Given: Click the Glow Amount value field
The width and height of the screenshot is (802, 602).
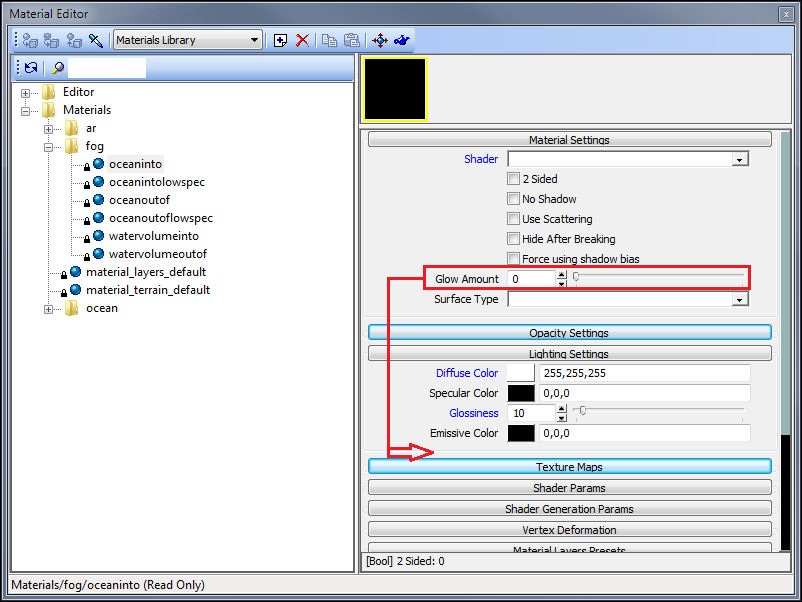Looking at the screenshot, I should tap(531, 279).
